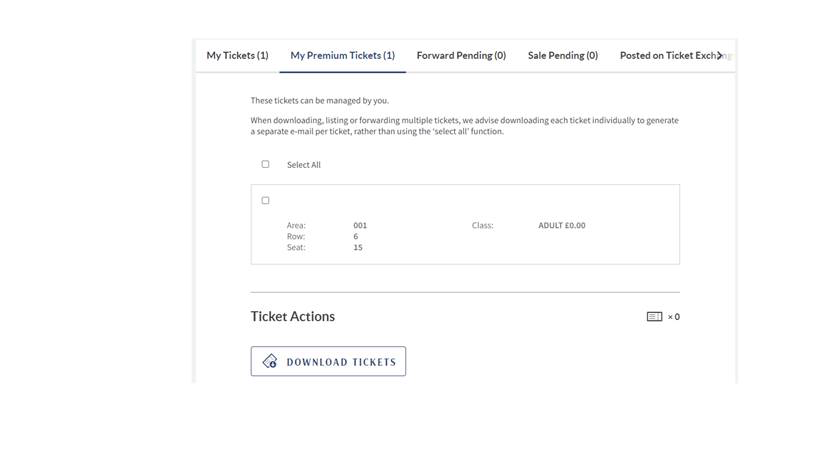Click the Seat value 15
This screenshot has width=828, height=463.
coord(358,248)
